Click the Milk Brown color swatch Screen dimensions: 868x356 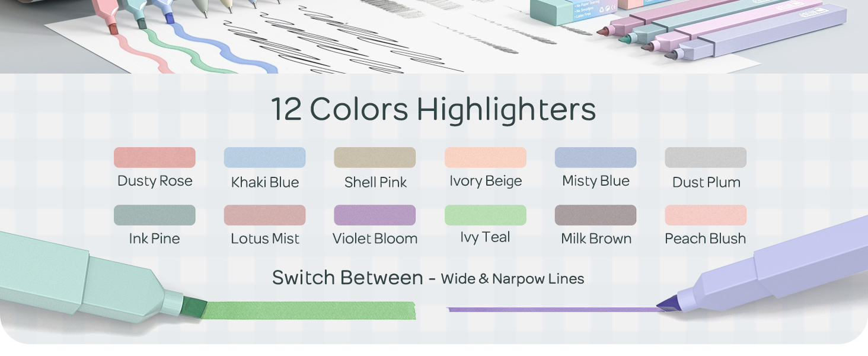click(x=596, y=215)
